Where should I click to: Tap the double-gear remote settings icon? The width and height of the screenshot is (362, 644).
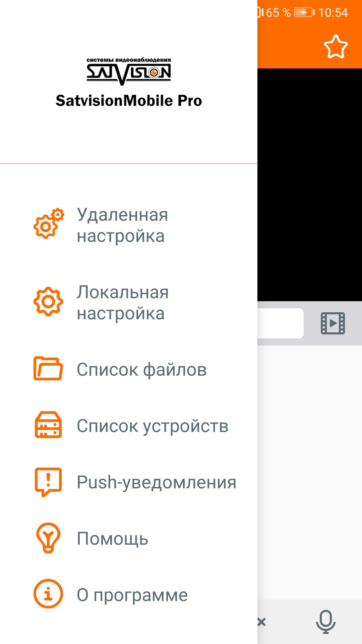click(48, 224)
